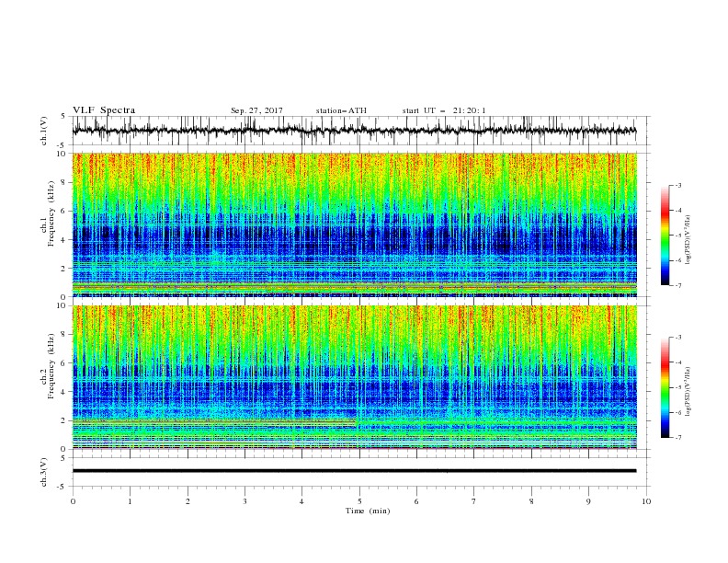Screen dimensions: 728x563
Task: Click tick label 1 on the Time axis
Action: [130, 501]
